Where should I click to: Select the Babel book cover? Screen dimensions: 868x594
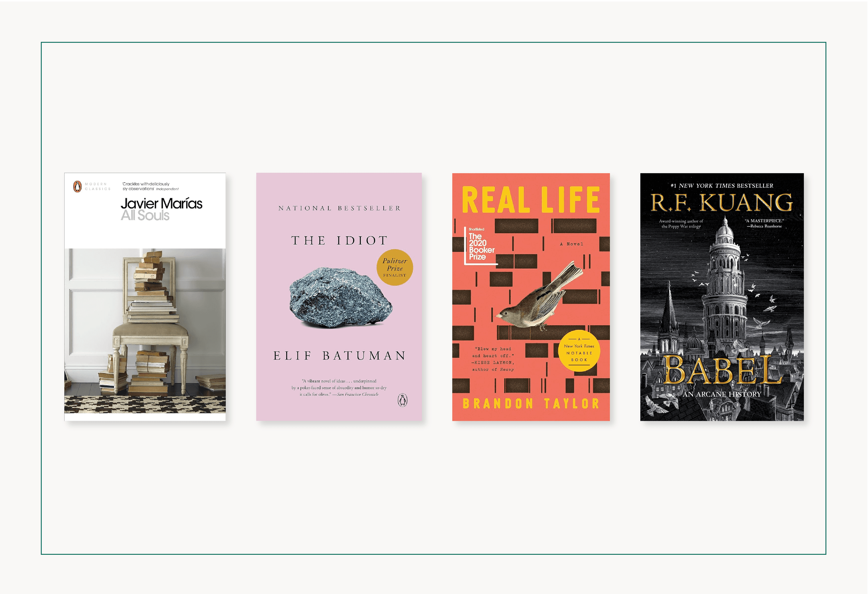722,297
